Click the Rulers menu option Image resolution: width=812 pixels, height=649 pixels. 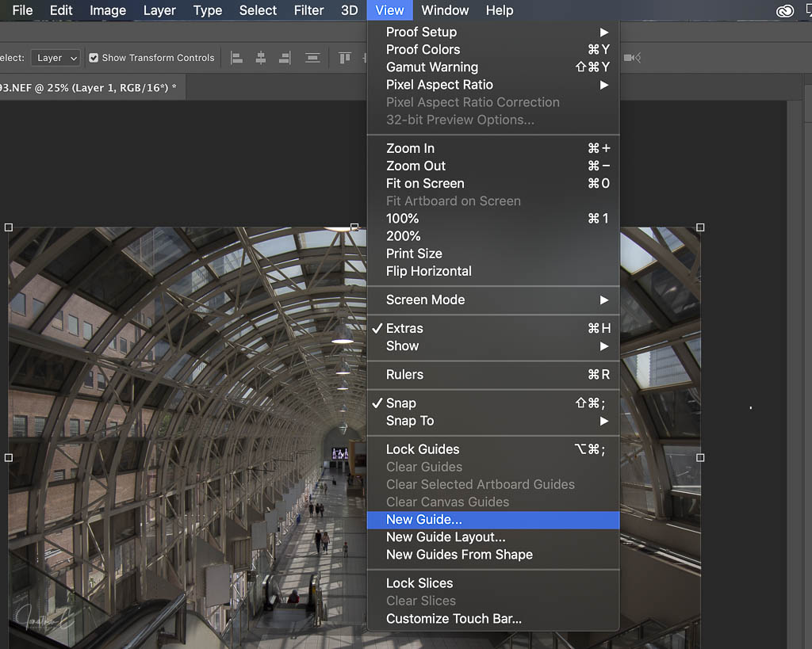(404, 375)
